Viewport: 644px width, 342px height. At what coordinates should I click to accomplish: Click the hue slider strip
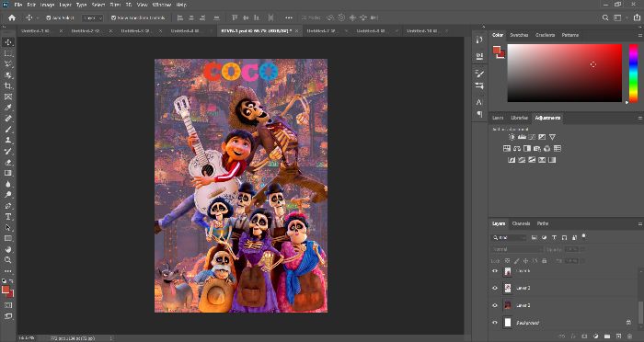[x=634, y=73]
